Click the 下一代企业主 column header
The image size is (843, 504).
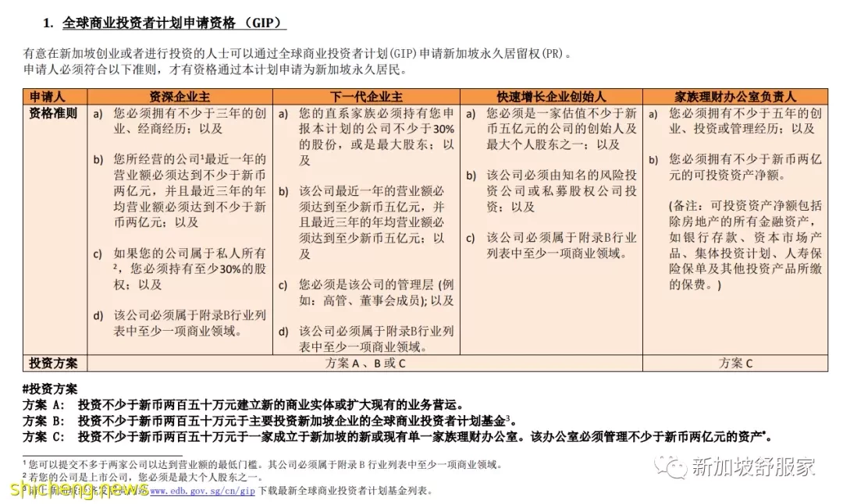click(x=366, y=97)
